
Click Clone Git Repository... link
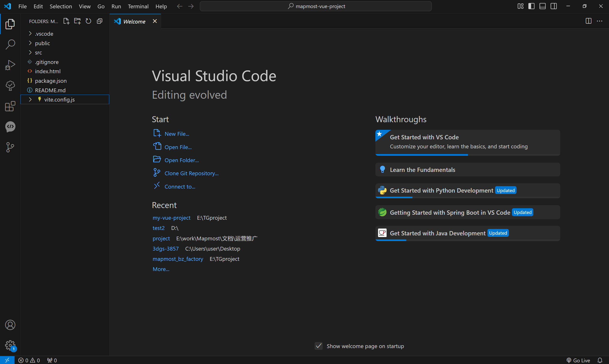coord(192,173)
